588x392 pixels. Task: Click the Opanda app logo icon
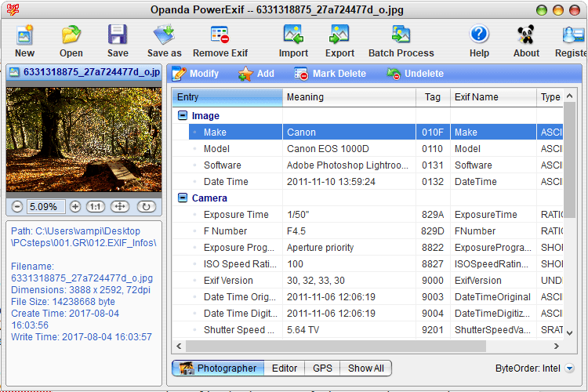[x=13, y=9]
